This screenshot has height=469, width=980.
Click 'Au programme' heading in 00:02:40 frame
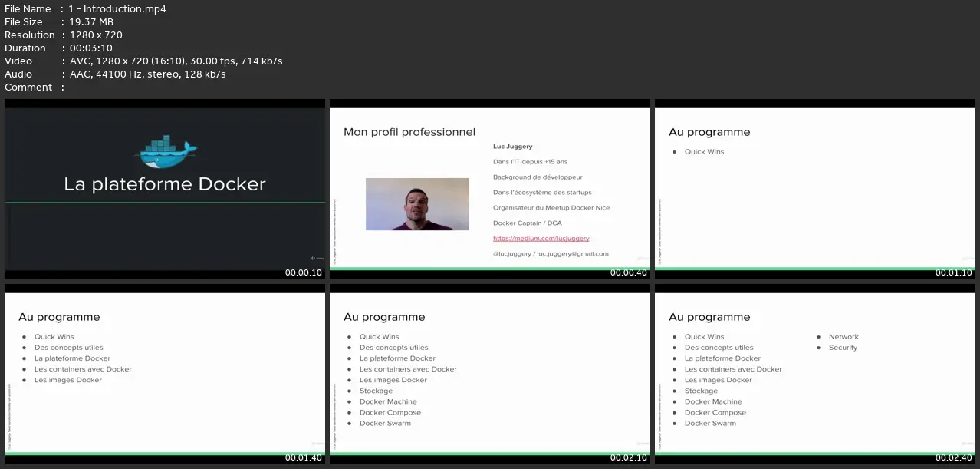pyautogui.click(x=709, y=317)
